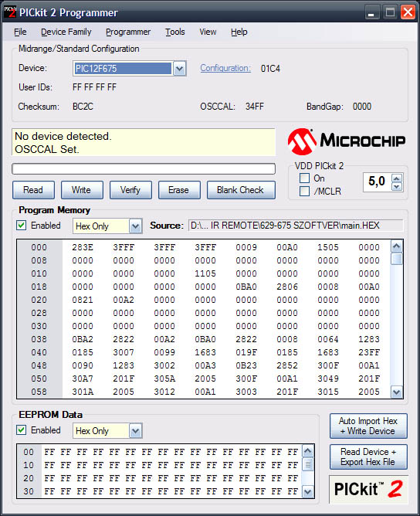Click the Read button

(x=33, y=190)
